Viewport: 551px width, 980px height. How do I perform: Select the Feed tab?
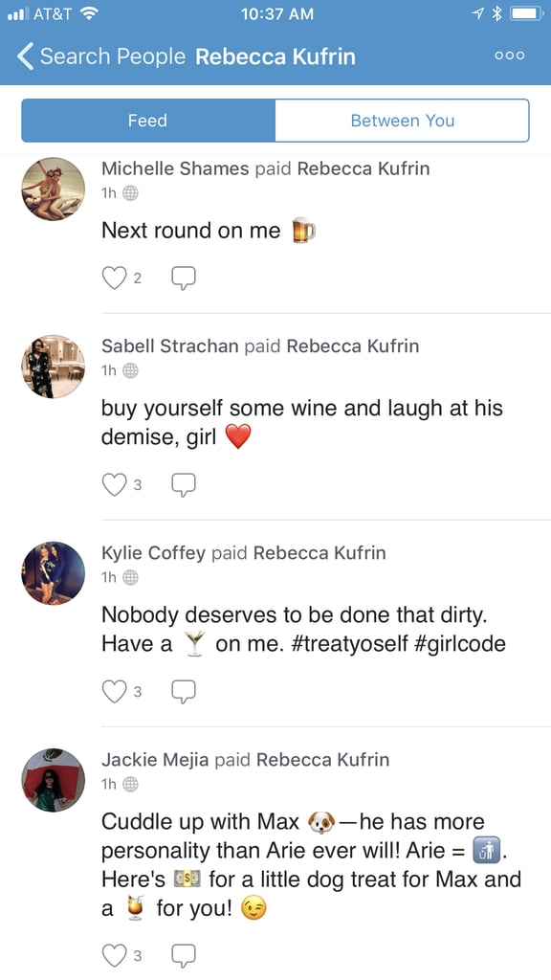(x=148, y=120)
